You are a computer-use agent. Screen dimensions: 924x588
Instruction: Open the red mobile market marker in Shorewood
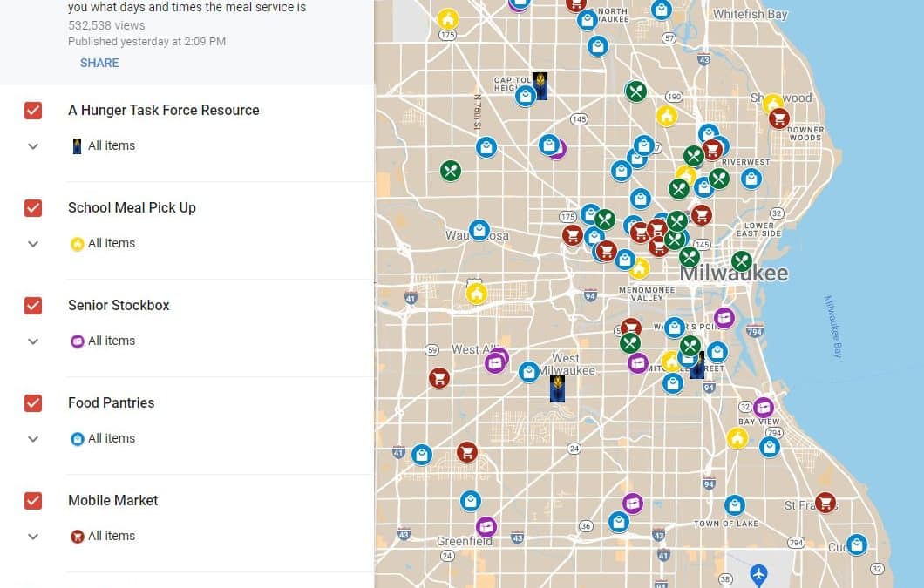779,118
